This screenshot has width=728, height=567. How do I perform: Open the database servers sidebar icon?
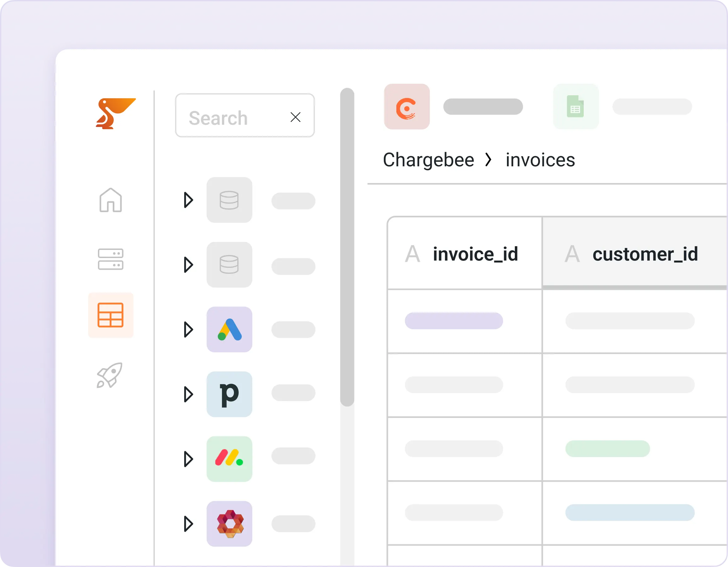[x=110, y=259]
